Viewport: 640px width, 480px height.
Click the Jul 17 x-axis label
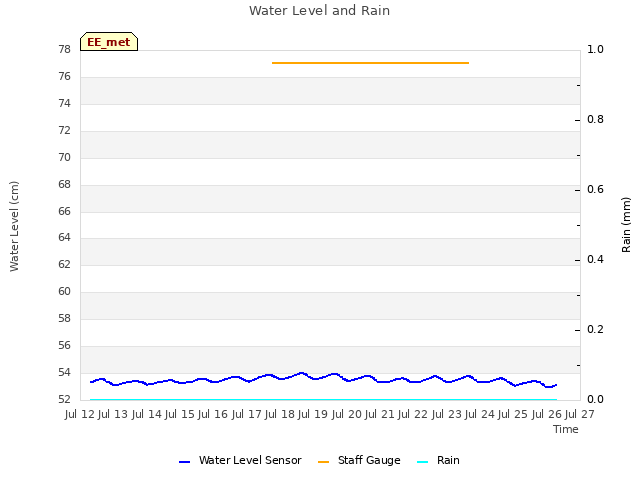tap(246, 414)
